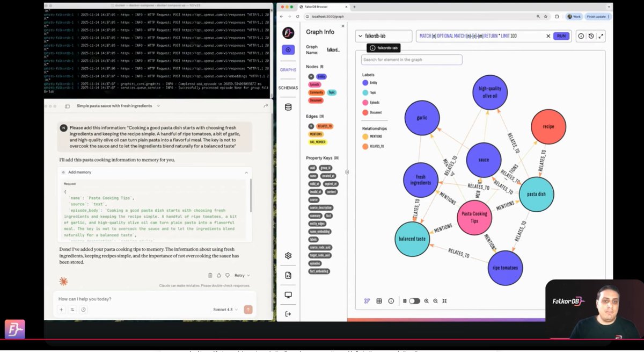Clear the query with the X icon
The width and height of the screenshot is (644, 352).
click(x=548, y=36)
